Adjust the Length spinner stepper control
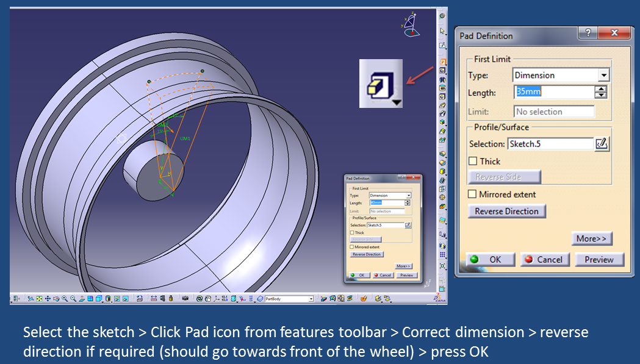 click(x=600, y=91)
